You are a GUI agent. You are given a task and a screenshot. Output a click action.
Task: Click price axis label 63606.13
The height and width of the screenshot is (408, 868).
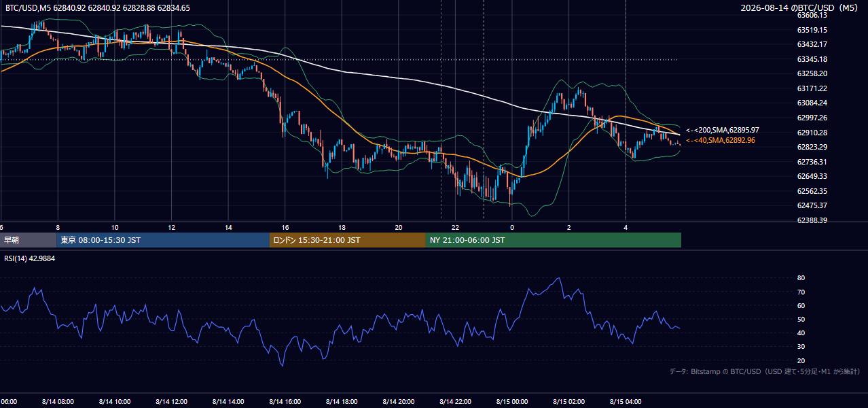coord(812,15)
